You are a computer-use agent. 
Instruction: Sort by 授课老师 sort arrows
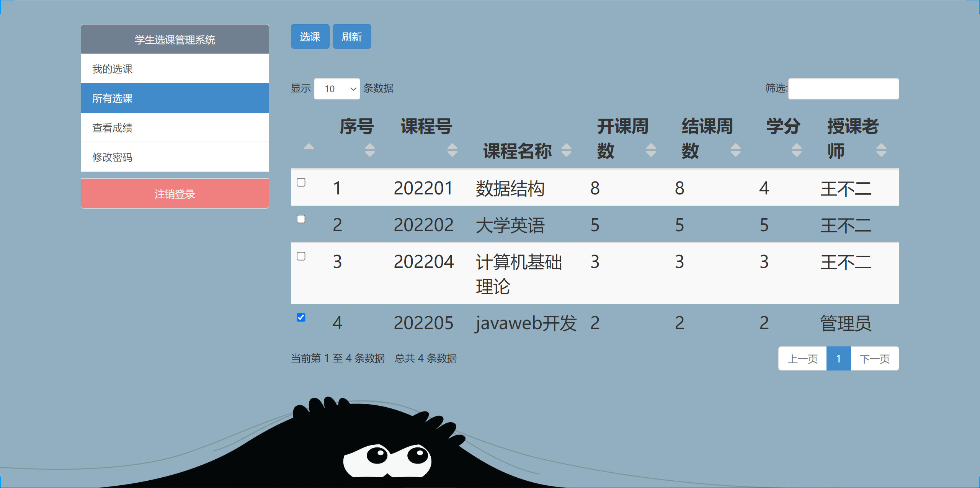point(881,150)
